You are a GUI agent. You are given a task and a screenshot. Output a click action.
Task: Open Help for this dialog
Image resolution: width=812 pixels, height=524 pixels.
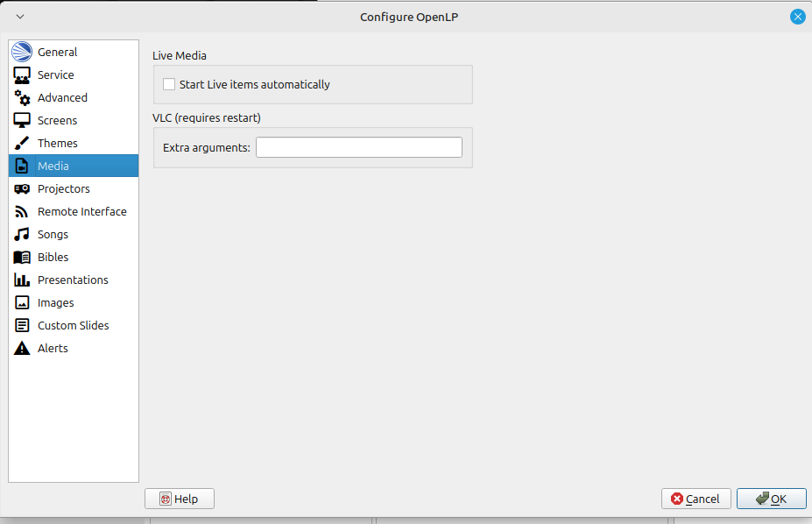point(179,499)
